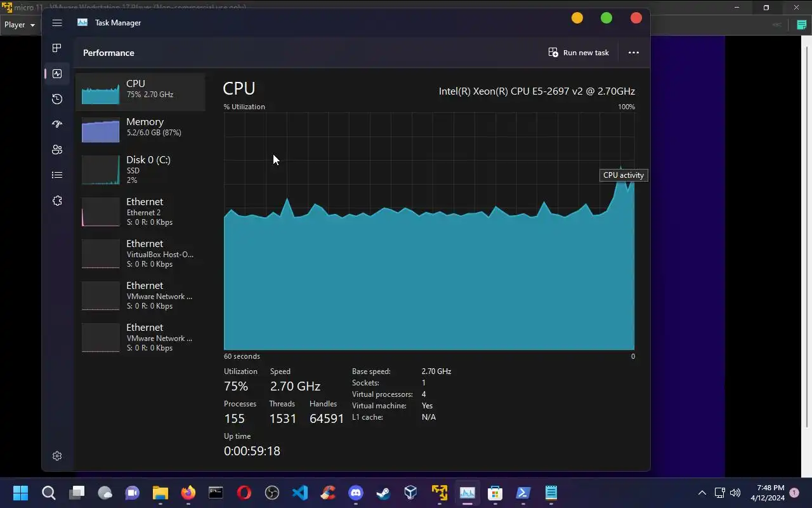Click the Intel Xeon CPU model name
The width and height of the screenshot is (812, 508).
(537, 91)
